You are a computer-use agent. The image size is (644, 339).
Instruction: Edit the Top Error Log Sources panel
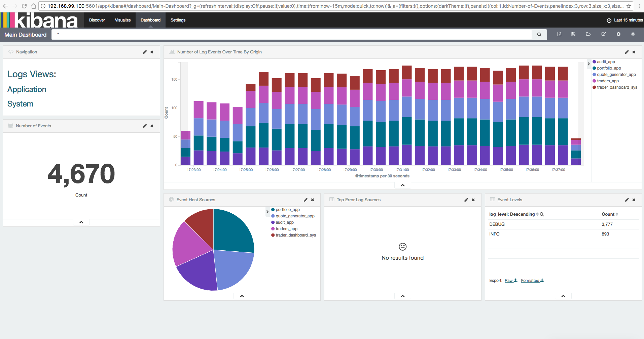[x=466, y=200]
